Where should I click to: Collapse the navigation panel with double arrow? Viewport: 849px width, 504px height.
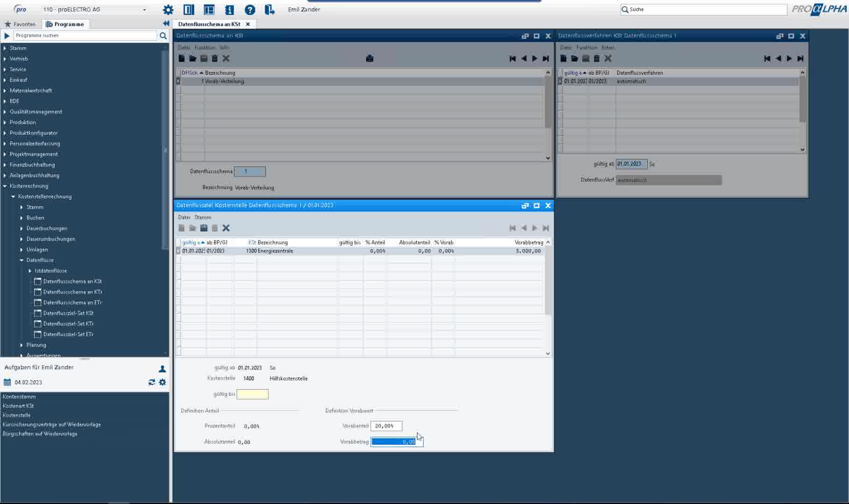pyautogui.click(x=166, y=23)
